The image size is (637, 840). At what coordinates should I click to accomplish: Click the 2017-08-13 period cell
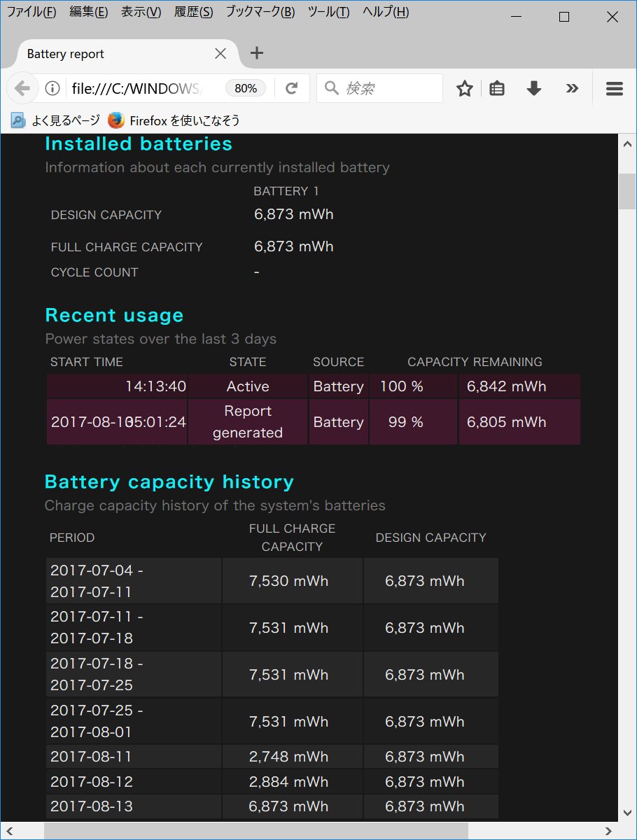134,806
